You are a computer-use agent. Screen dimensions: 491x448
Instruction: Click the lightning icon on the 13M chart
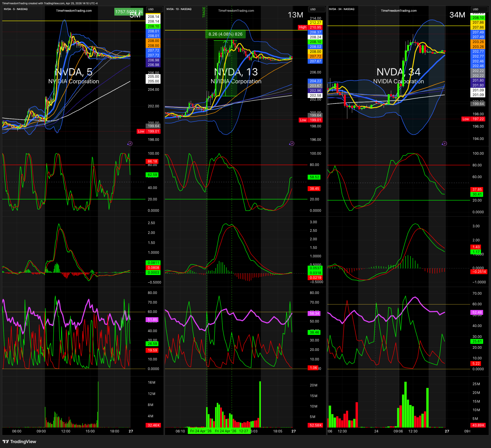292,144
